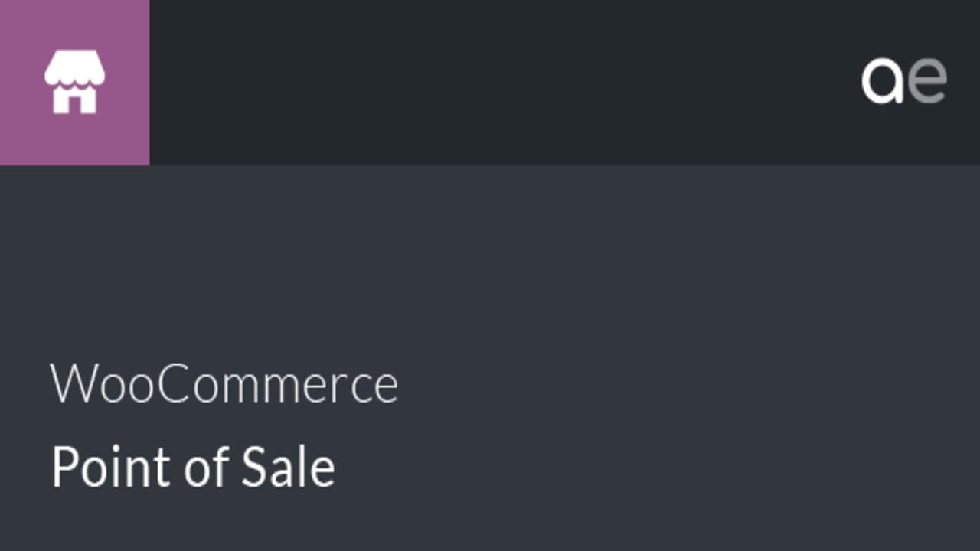Viewport: 980px width, 551px height.
Task: Click the white letter a in logo
Action: tap(883, 82)
